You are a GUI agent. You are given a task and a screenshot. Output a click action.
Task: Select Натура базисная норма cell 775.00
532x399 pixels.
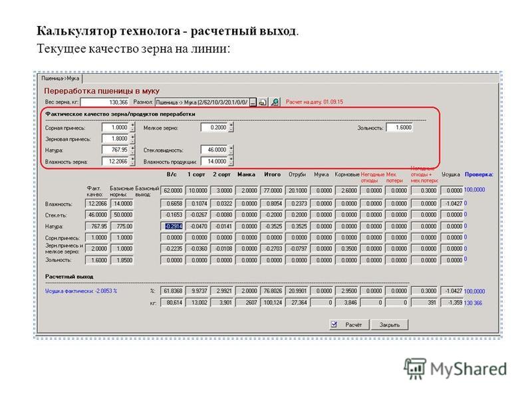tap(122, 226)
